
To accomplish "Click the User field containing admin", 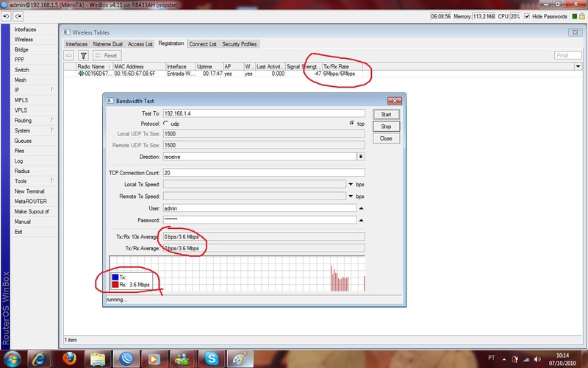I will 259,208.
